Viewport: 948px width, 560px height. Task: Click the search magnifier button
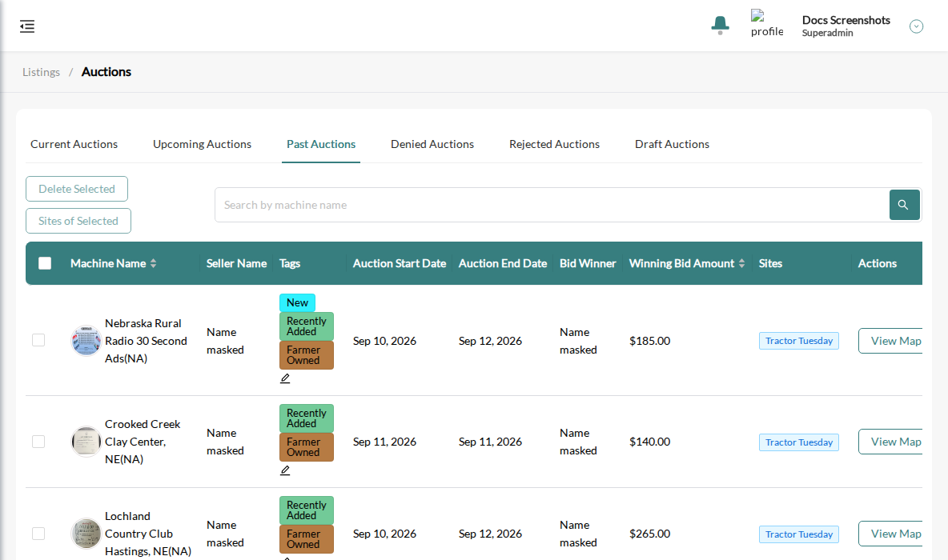pyautogui.click(x=904, y=205)
